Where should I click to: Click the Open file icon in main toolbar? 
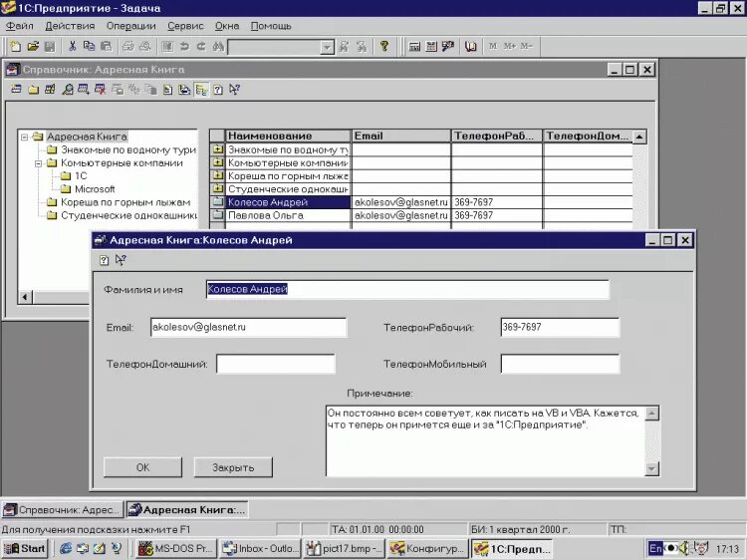pos(33,46)
